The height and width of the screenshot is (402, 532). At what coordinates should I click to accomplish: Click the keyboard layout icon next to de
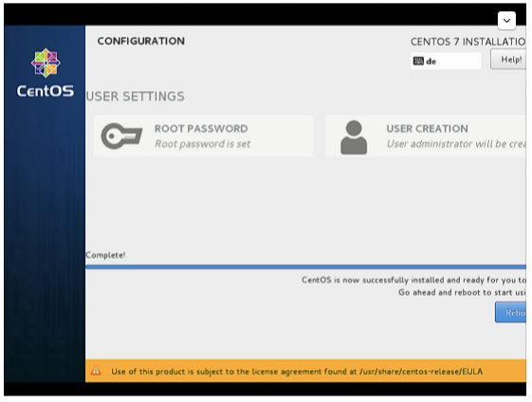418,61
